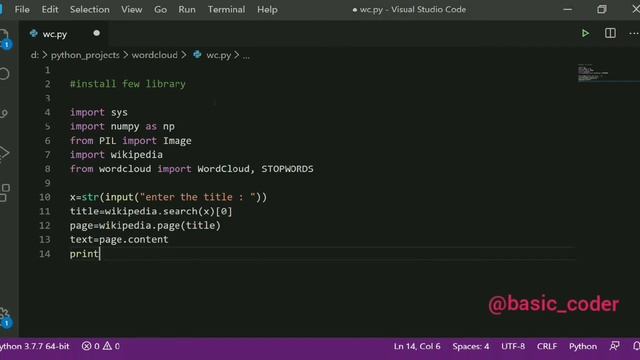Open the Extensions view
The height and width of the screenshot is (360, 640).
point(4,193)
